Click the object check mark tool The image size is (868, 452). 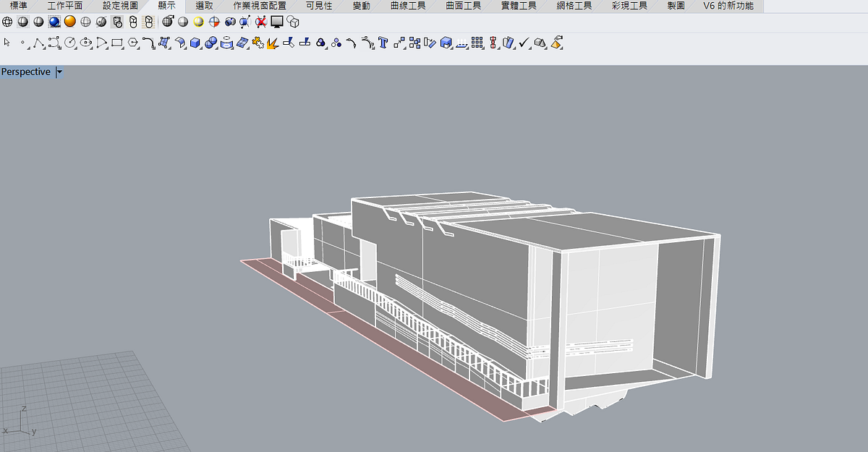coord(522,42)
